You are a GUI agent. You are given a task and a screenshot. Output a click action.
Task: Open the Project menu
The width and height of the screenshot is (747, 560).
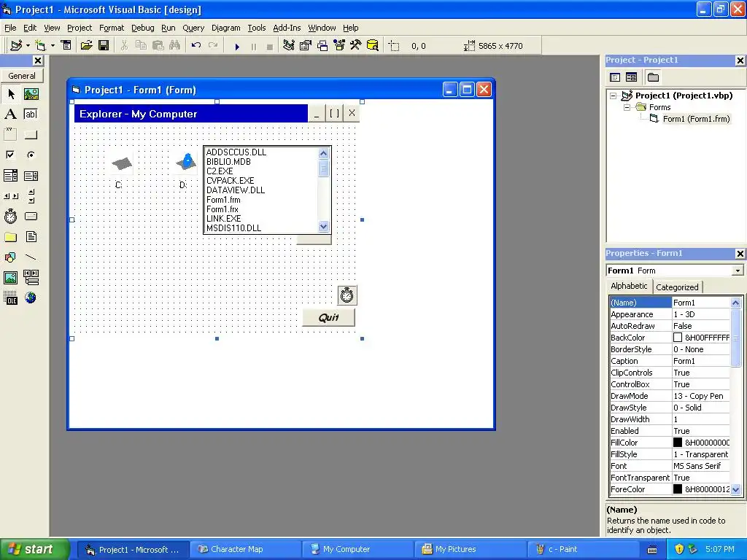click(79, 28)
